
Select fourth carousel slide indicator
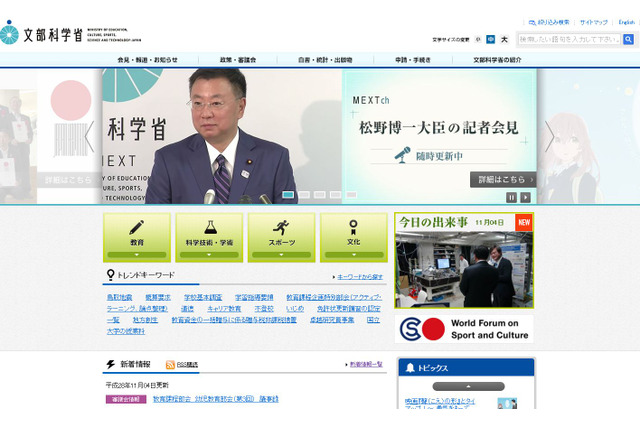(336, 195)
